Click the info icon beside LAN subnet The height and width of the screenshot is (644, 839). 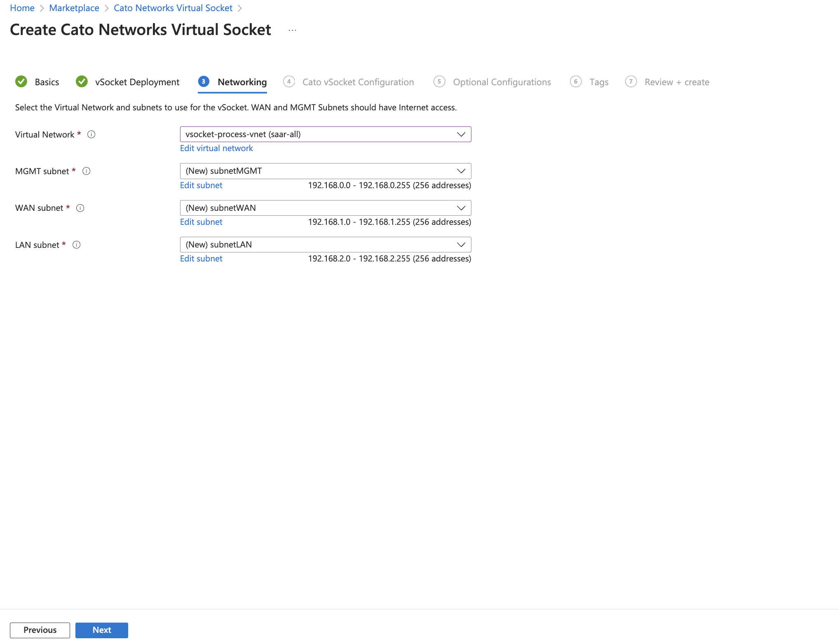pyautogui.click(x=77, y=245)
